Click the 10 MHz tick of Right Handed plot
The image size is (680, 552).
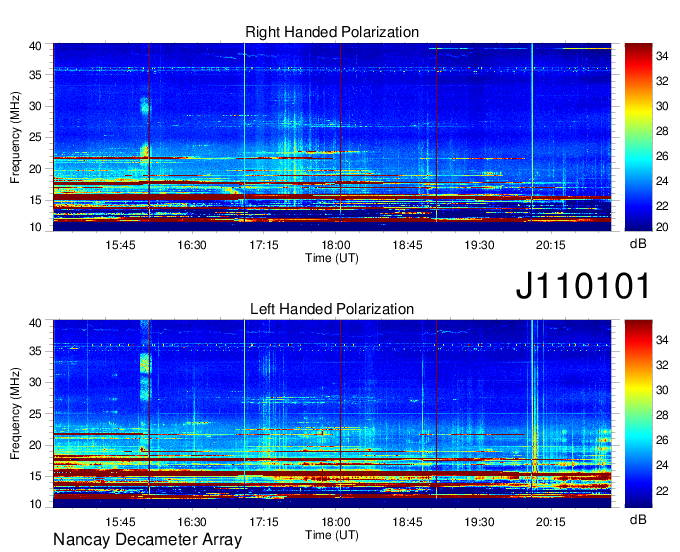pos(35,227)
